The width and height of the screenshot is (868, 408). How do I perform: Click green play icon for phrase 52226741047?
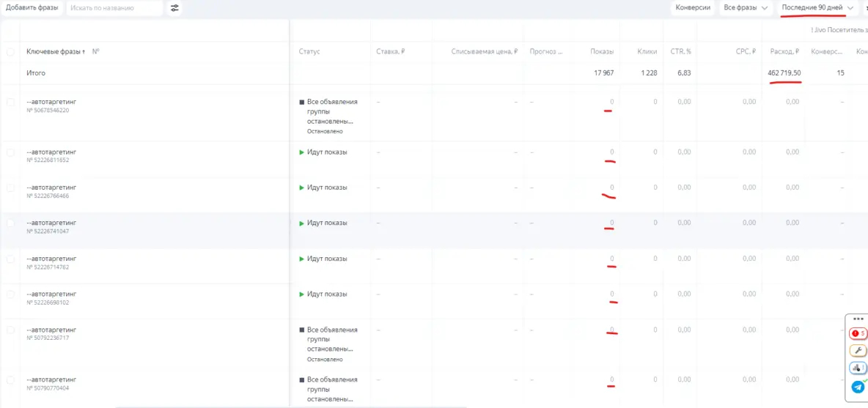point(302,223)
